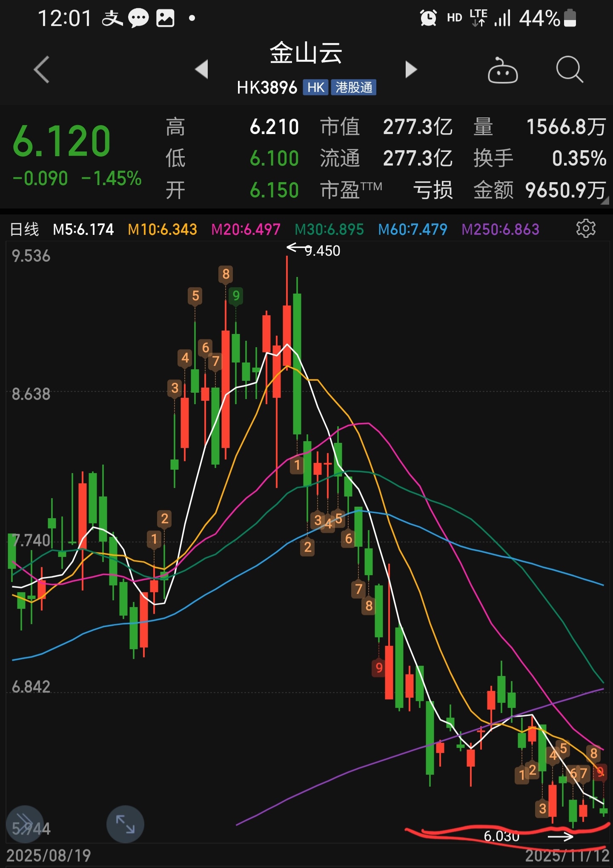This screenshot has height=868, width=613.
Task: Tap the start date 2025/08/19
Action: click(49, 855)
